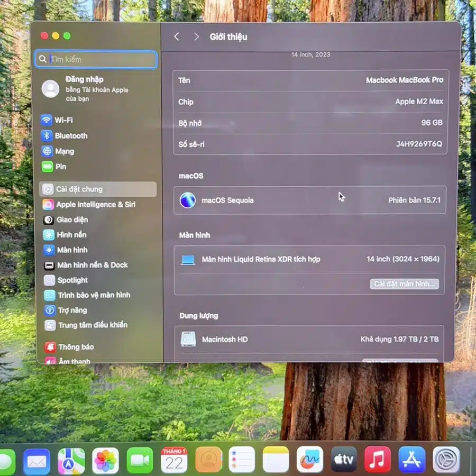476x476 pixels.
Task: Go back with the left chevron
Action: (177, 36)
